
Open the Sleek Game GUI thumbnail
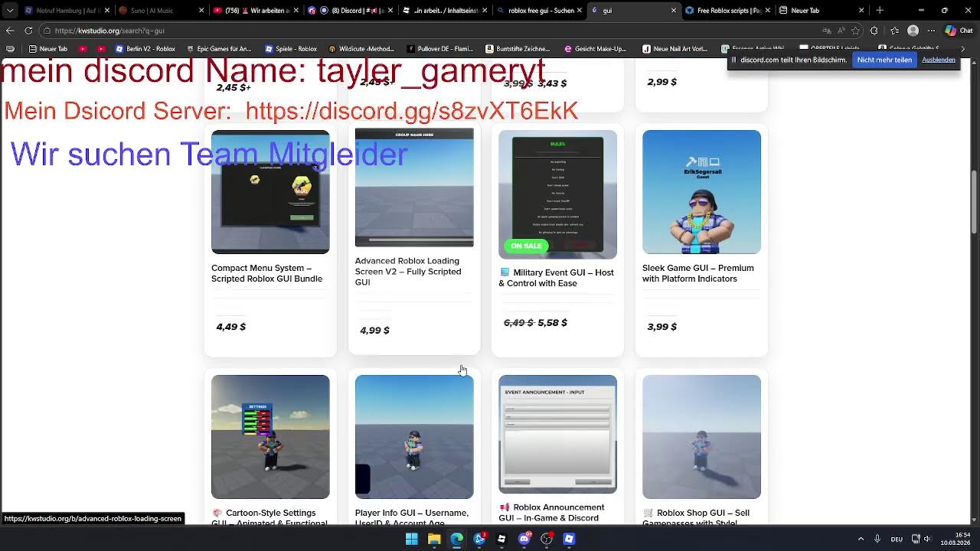tap(701, 192)
